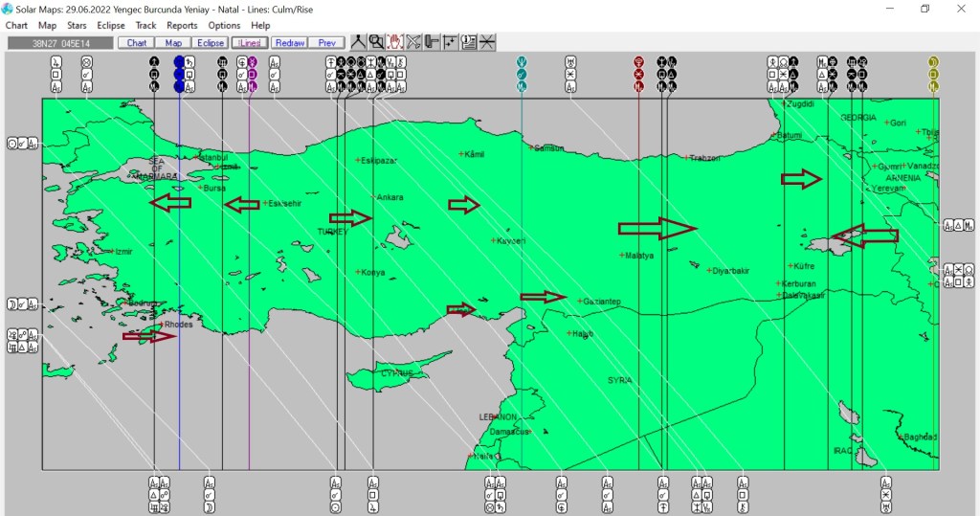This screenshot has width=980, height=516.
Task: Activate the magnifier zoom tool
Action: [x=376, y=42]
